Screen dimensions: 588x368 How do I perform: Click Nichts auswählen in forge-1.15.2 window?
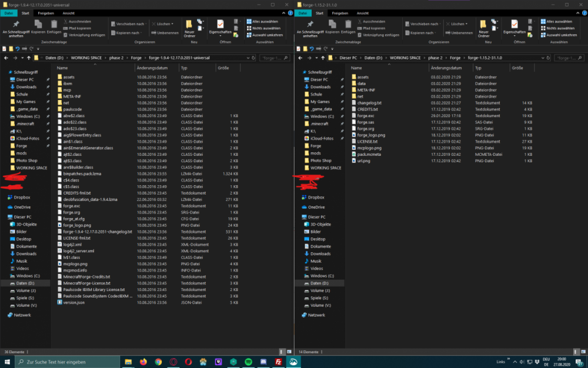557,28
